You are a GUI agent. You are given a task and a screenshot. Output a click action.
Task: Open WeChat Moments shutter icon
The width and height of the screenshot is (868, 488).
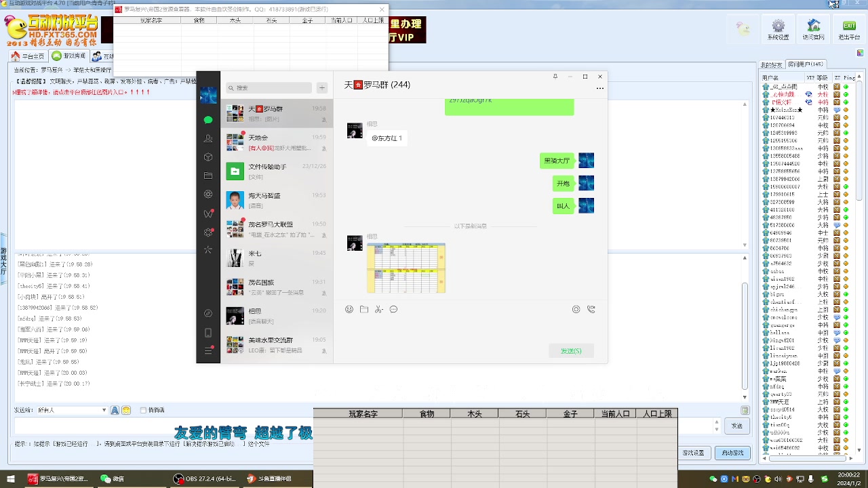click(x=208, y=195)
